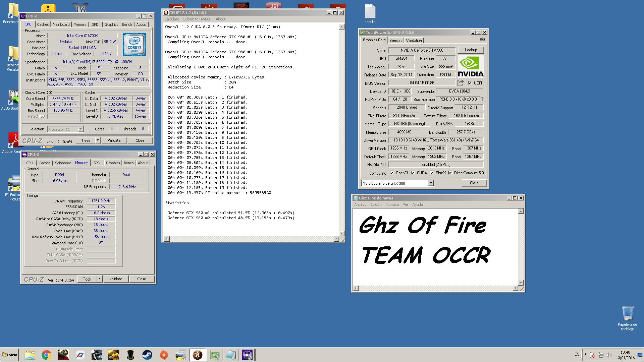The height and width of the screenshot is (362, 644).
Task: Toggle the CUDA computing checkbox
Action: [x=413, y=173]
